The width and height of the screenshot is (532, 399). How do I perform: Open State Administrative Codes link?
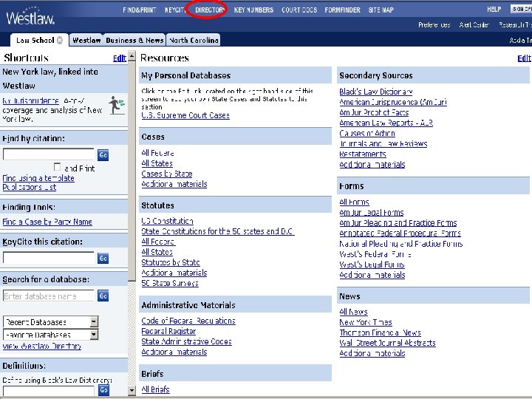point(186,341)
